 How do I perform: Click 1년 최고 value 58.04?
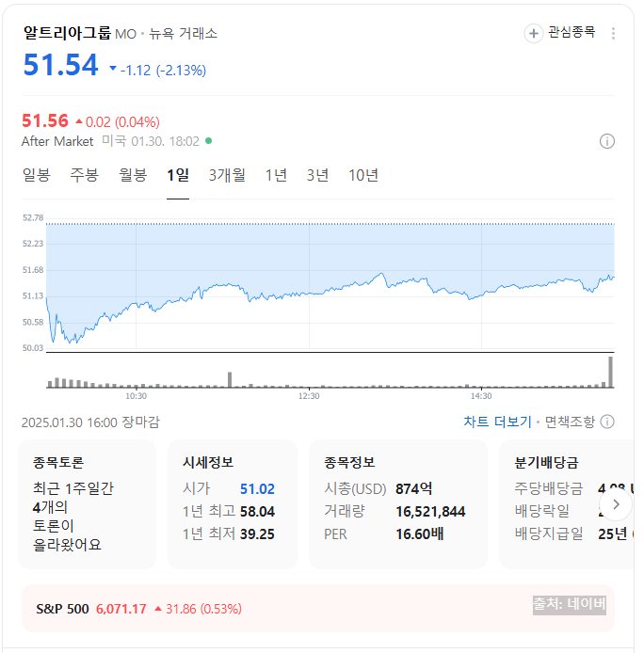pyautogui.click(x=257, y=512)
